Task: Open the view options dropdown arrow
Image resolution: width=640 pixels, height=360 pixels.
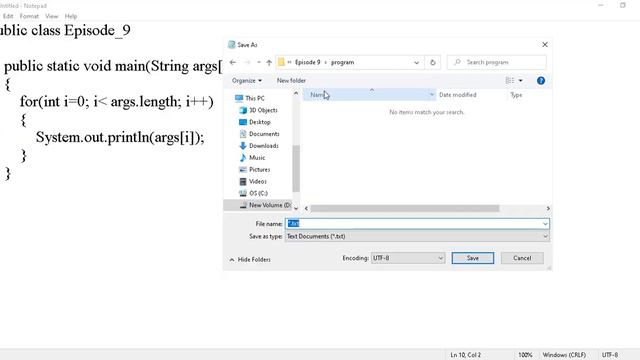Action: click(520, 80)
